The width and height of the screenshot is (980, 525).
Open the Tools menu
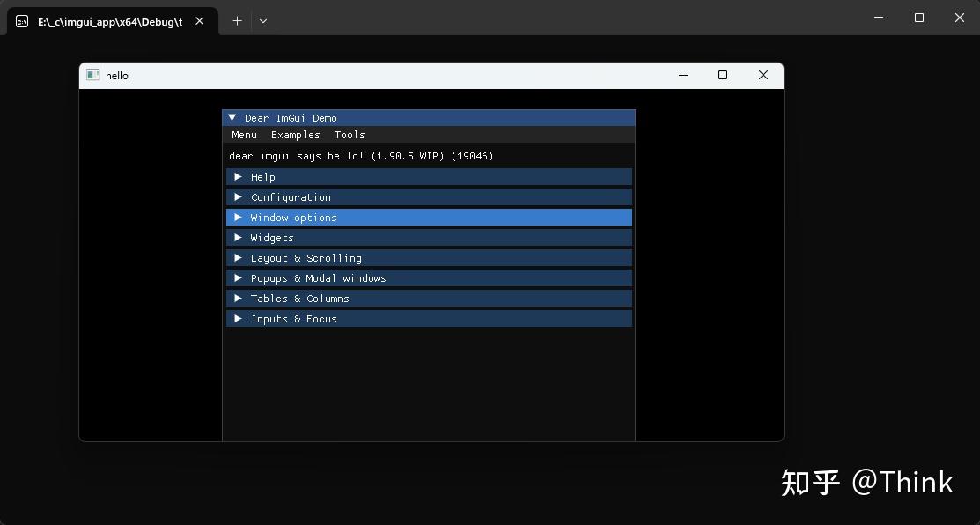pyautogui.click(x=349, y=134)
